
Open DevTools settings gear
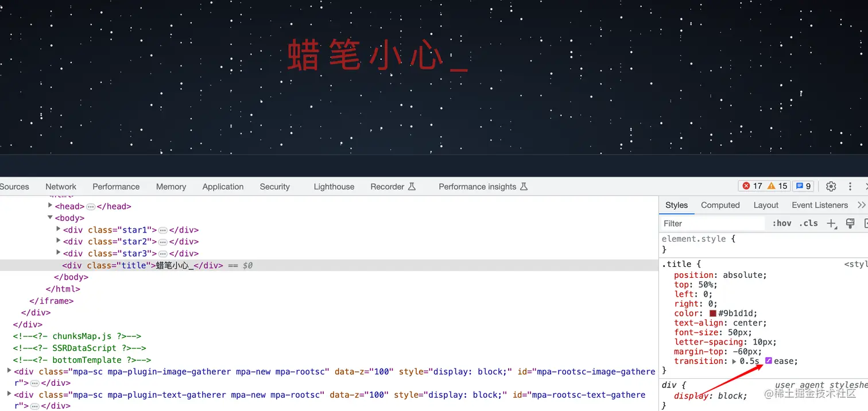tap(831, 186)
